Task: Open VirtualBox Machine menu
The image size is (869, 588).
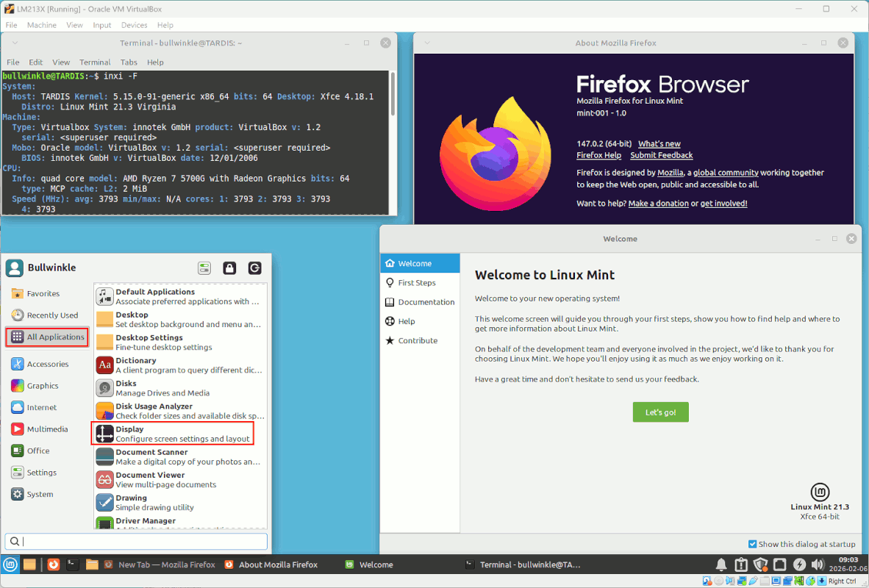Action: 42,25
